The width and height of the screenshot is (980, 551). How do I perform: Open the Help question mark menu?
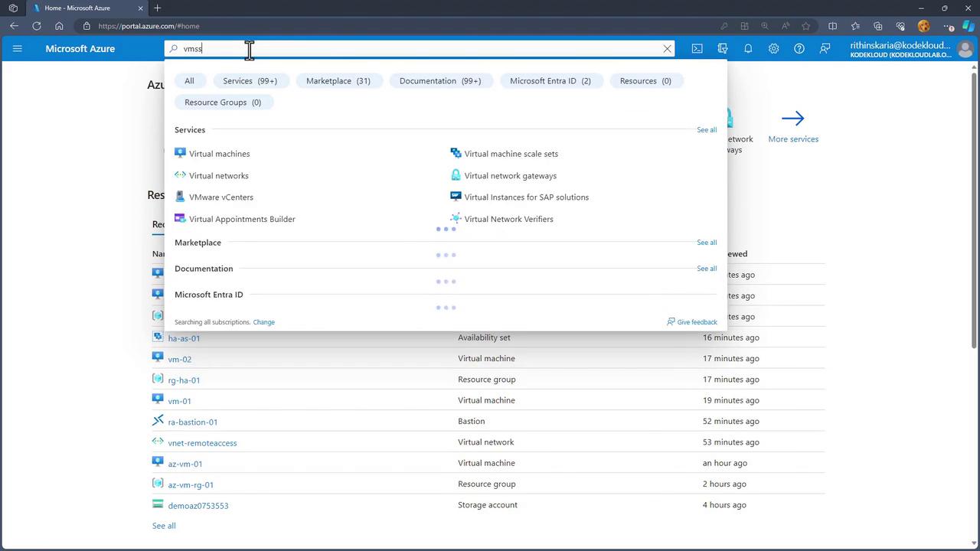tap(799, 48)
